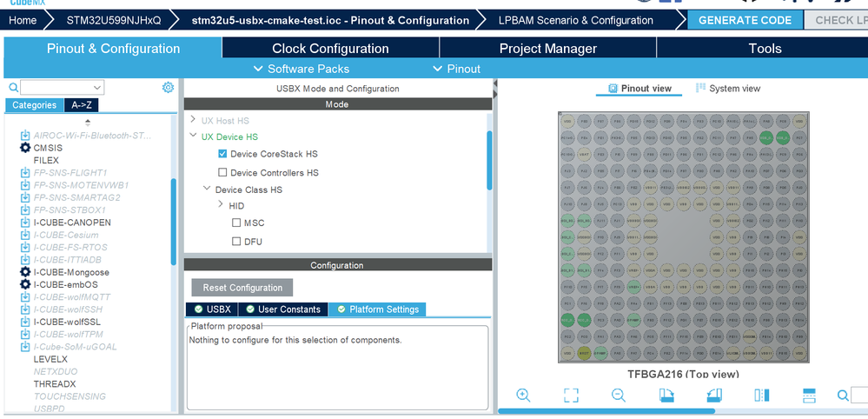Viewport: 868px width, 419px height.
Task: Click the Reset Configuration button
Action: (242, 287)
